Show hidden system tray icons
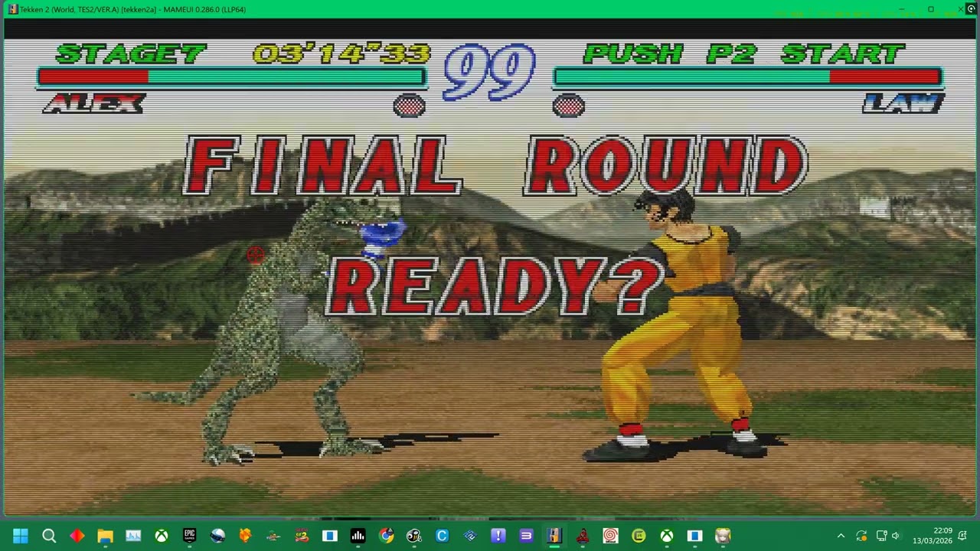Screen dimensions: 980x551 841,536
